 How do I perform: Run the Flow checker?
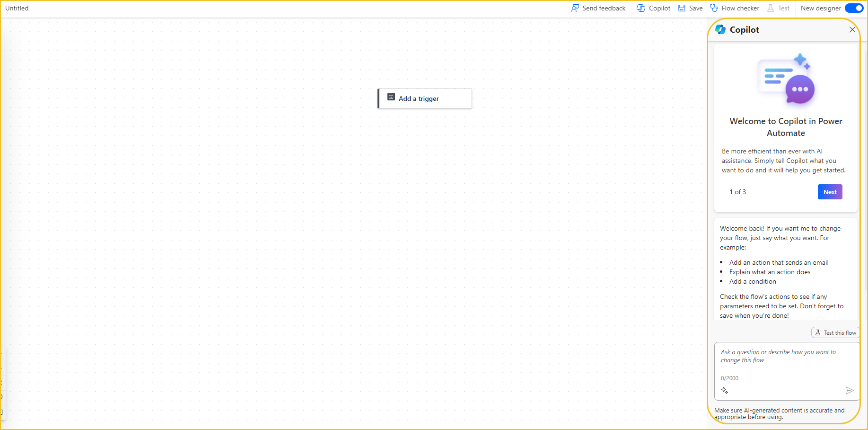(735, 8)
